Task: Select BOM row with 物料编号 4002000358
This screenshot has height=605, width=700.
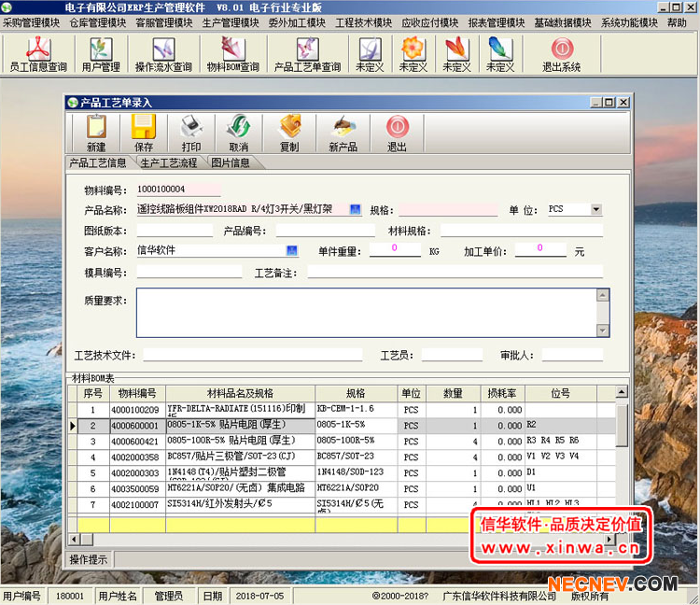Action: [134, 457]
